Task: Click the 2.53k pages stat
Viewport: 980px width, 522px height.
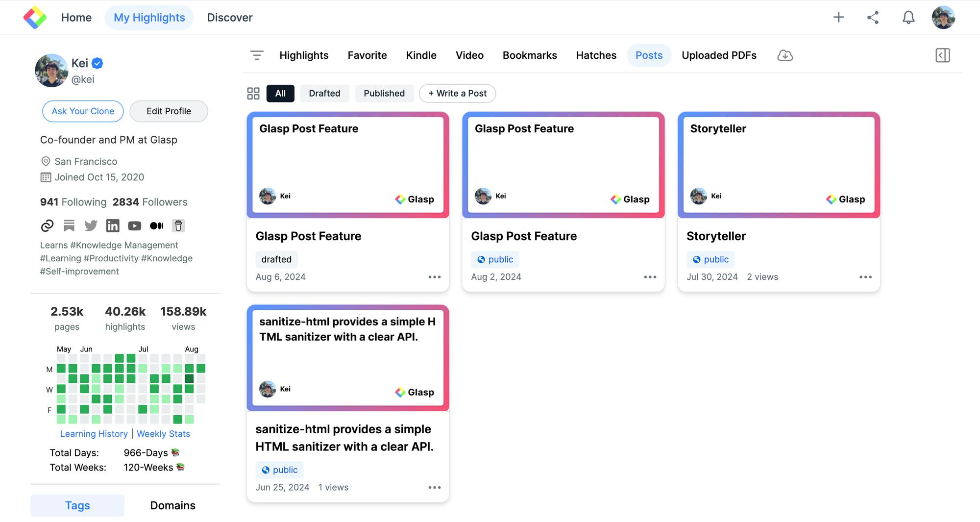Action: (67, 319)
